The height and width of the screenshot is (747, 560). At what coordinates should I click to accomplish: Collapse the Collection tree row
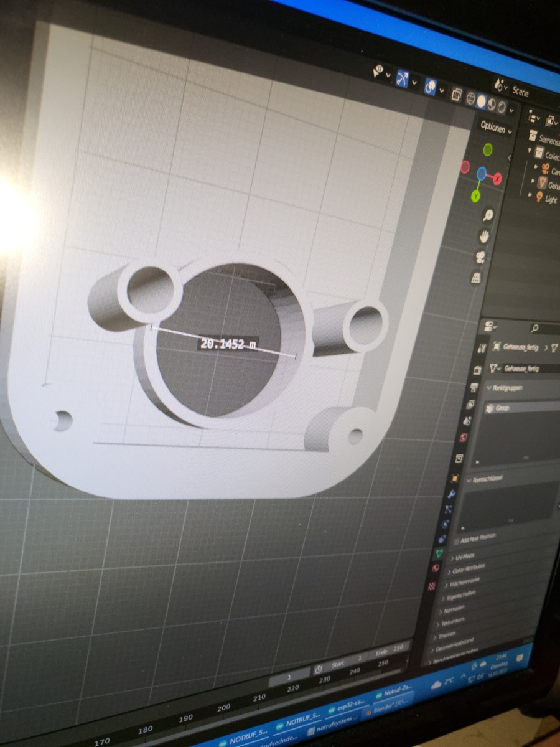530,150
